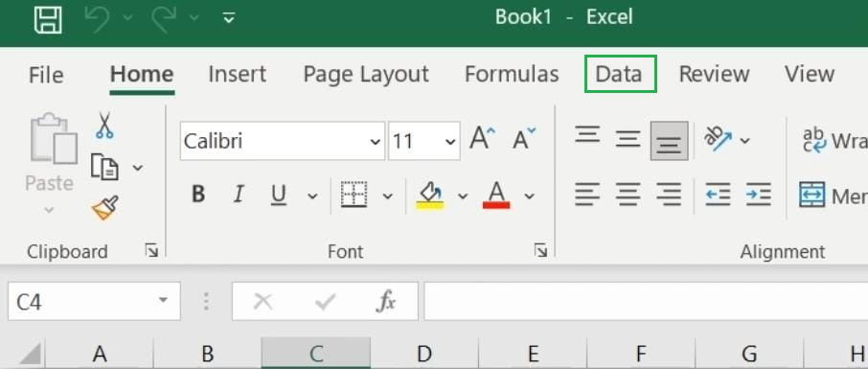Select the Cut scissors icon
Image resolution: width=868 pixels, height=369 pixels.
coord(104,126)
